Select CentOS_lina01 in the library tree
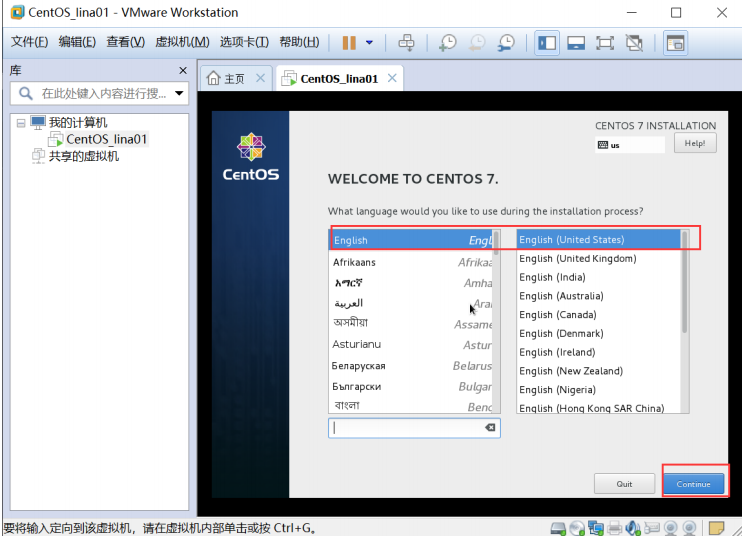 (x=106, y=139)
